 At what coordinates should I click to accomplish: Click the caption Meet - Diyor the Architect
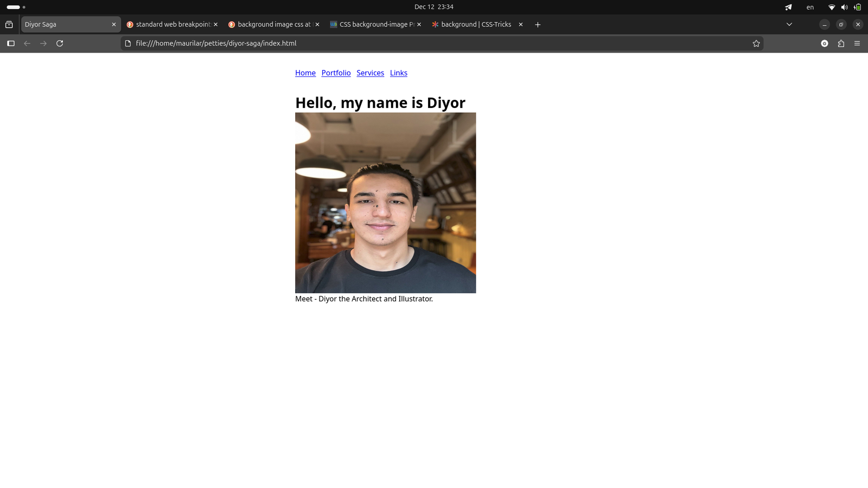(x=364, y=299)
